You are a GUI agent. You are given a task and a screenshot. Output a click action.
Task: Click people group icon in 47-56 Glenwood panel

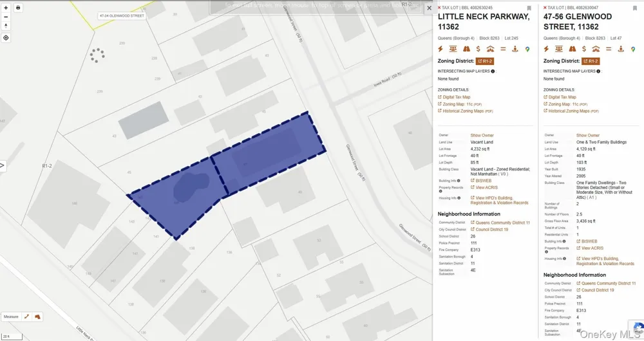(x=558, y=49)
